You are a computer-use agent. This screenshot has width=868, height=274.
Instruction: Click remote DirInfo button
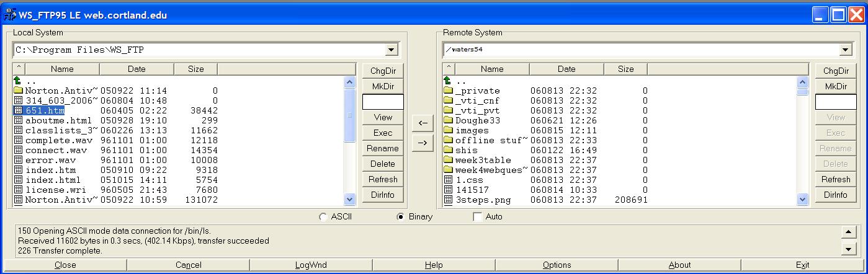click(x=836, y=195)
